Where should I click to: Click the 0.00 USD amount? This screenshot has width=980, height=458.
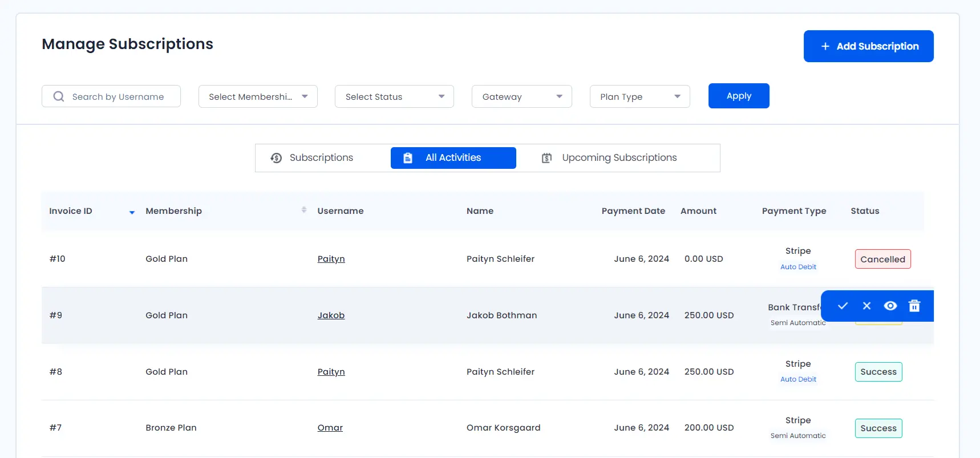703,259
